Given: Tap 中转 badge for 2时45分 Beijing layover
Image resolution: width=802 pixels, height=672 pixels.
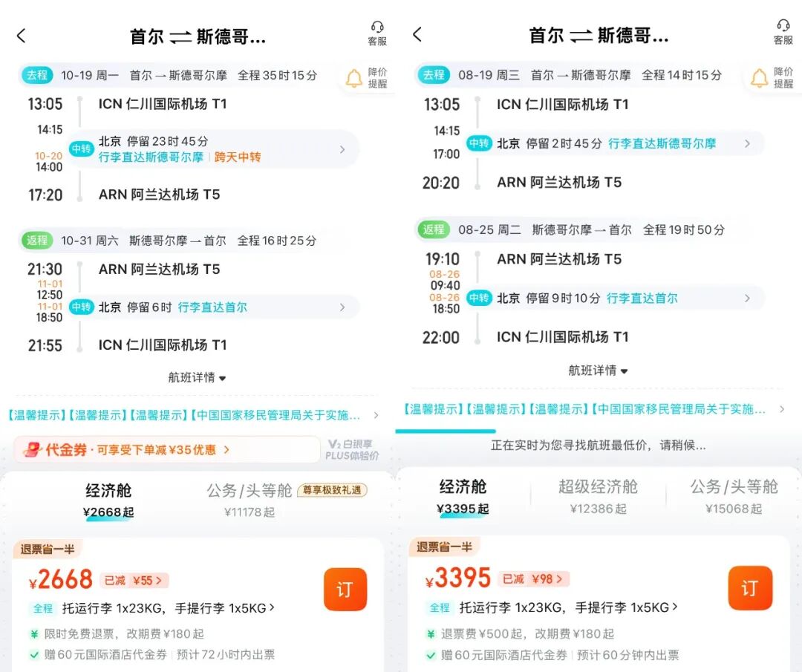Looking at the screenshot, I should coord(479,143).
